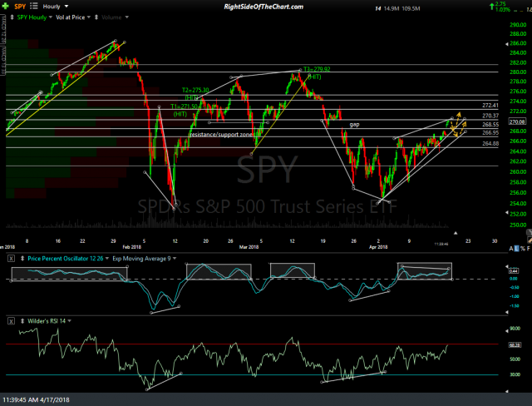The image size is (532, 406).
Task: Click the 272.41 price level label
Action: click(x=490, y=106)
